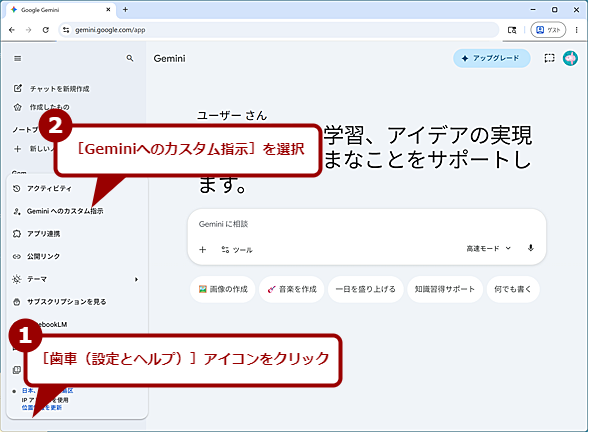Open the Chrome three-dot menu
Screen dimensions: 589x433
pos(576,30)
